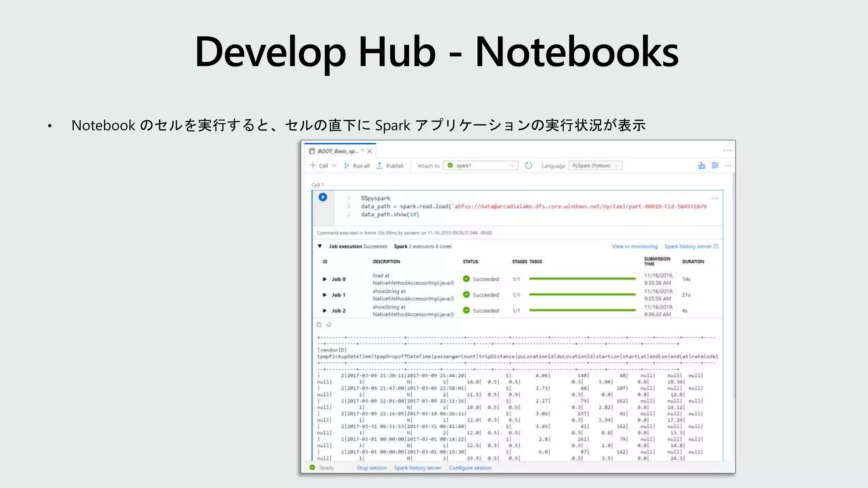Viewport: 868px width, 488px height.
Task: Click the STATUS column header
Action: [470, 261]
